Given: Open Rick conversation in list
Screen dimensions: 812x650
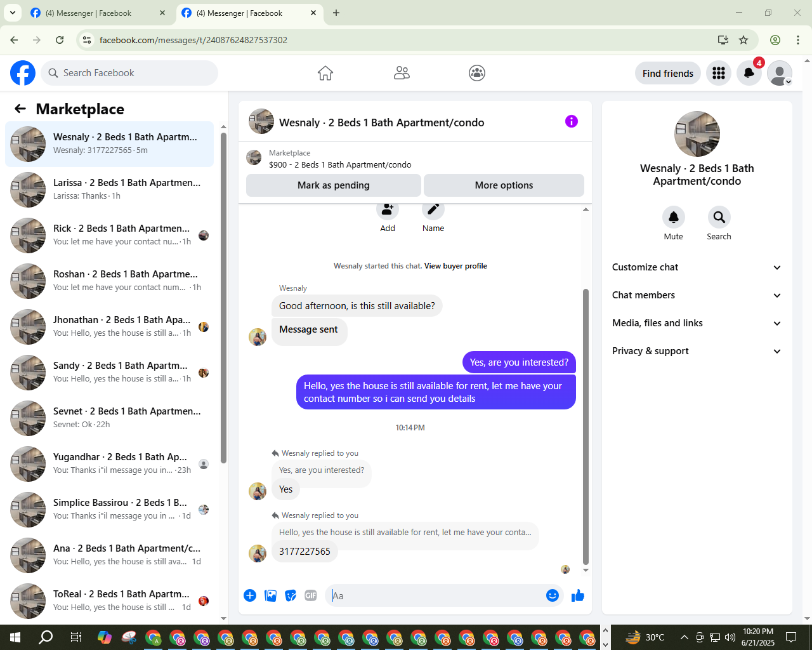Looking at the screenshot, I should point(110,235).
